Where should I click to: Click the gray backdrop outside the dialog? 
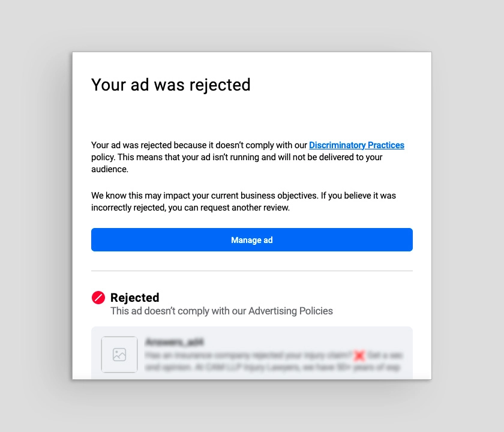click(x=36, y=216)
